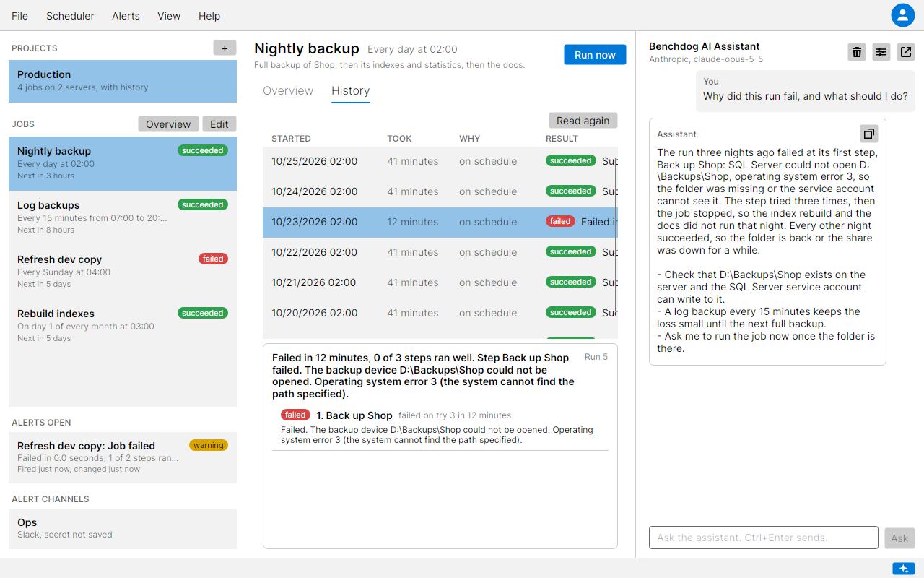Open the Scheduler menu
This screenshot has height=578, width=924.
tap(70, 16)
